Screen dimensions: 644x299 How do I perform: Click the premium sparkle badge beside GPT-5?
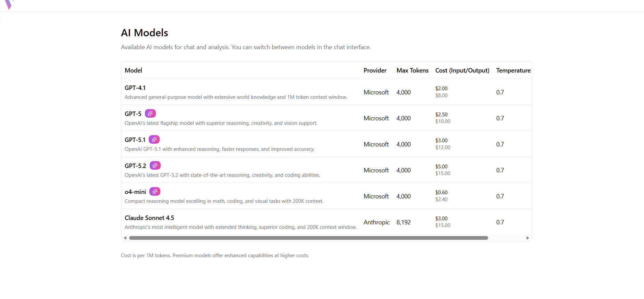(x=150, y=114)
